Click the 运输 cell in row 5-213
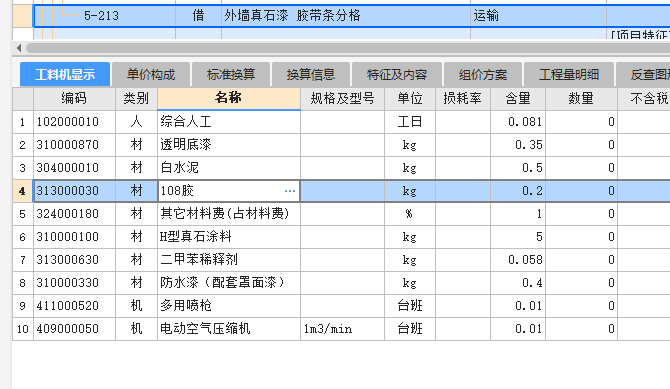This screenshot has width=670, height=389. point(538,16)
